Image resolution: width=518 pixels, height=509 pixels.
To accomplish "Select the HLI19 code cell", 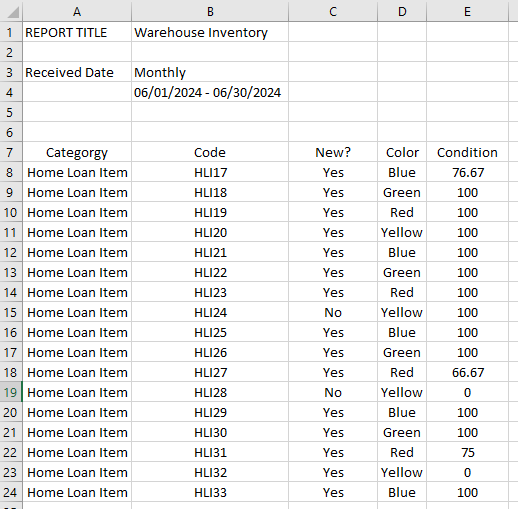I will tap(210, 212).
